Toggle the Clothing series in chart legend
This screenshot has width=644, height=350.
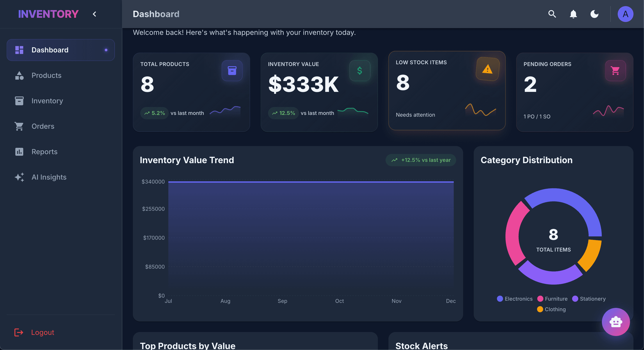pos(551,309)
